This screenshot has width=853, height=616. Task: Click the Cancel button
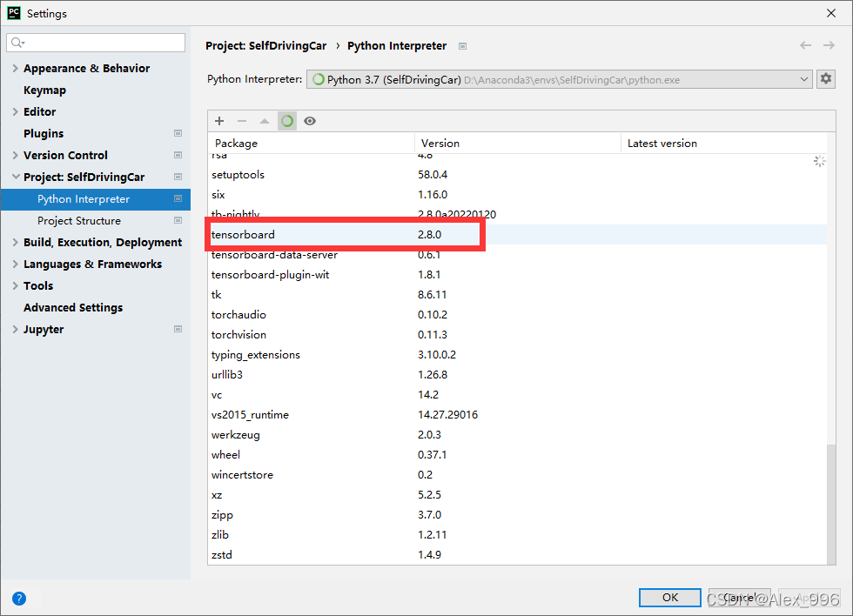(739, 598)
